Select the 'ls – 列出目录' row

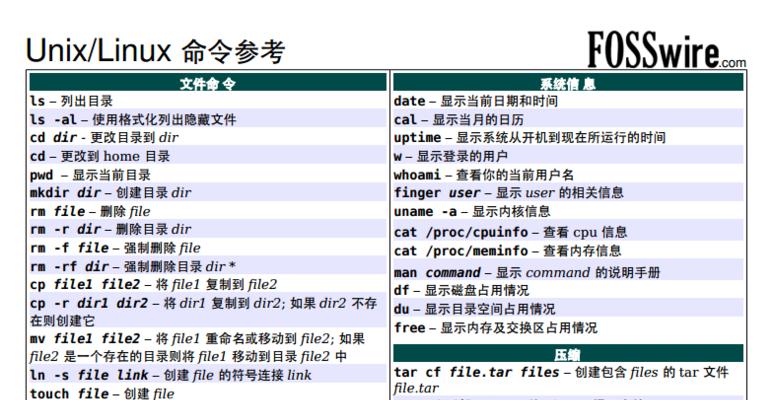coord(208,101)
